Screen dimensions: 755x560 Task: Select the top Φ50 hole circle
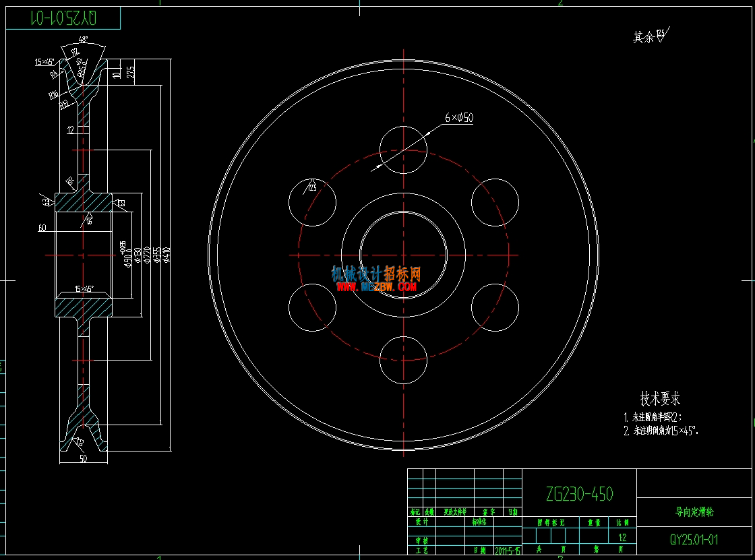(403, 150)
